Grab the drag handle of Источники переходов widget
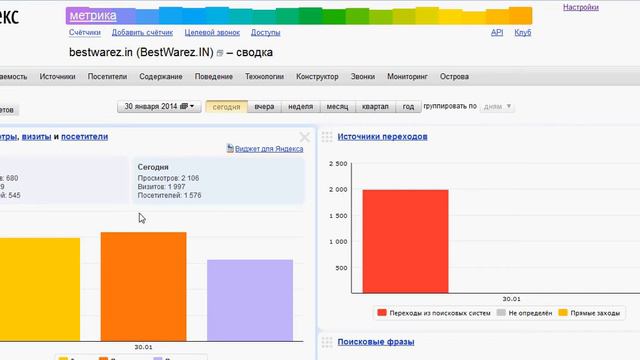The image size is (640, 360). (327, 137)
